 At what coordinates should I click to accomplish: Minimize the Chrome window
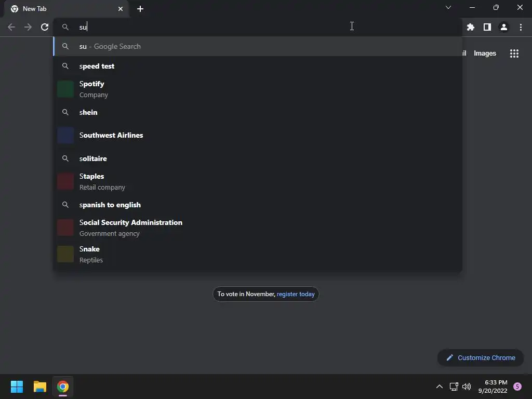click(x=472, y=7)
